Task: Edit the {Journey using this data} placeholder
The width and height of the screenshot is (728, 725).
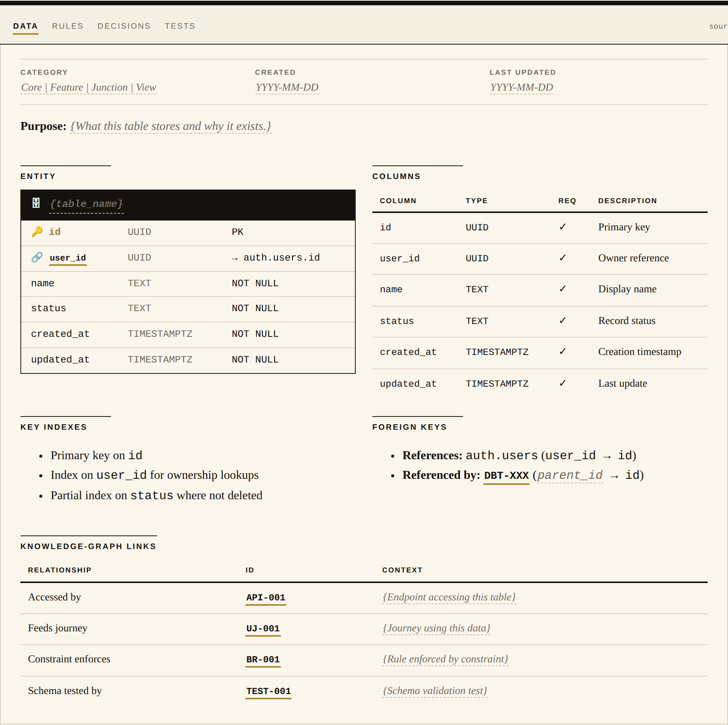Action: tap(436, 628)
